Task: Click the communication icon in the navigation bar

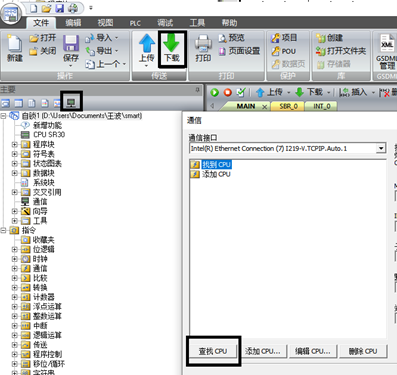Action: [71, 103]
